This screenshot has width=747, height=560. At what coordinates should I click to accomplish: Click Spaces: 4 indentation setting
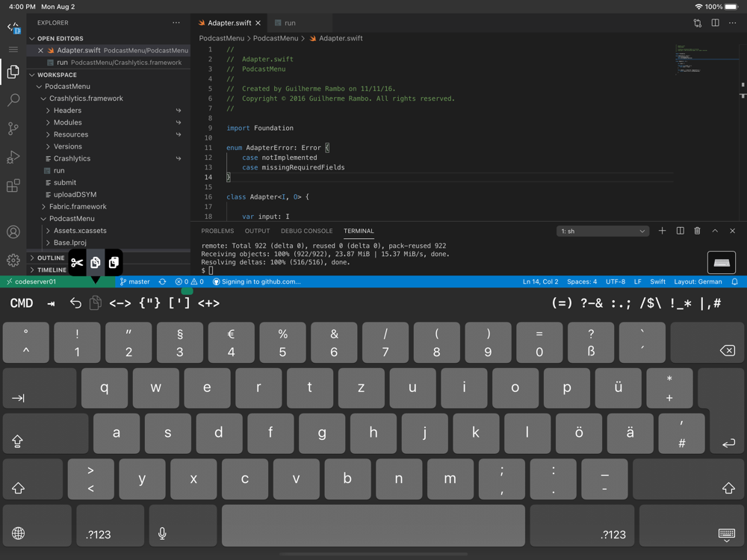tap(582, 282)
